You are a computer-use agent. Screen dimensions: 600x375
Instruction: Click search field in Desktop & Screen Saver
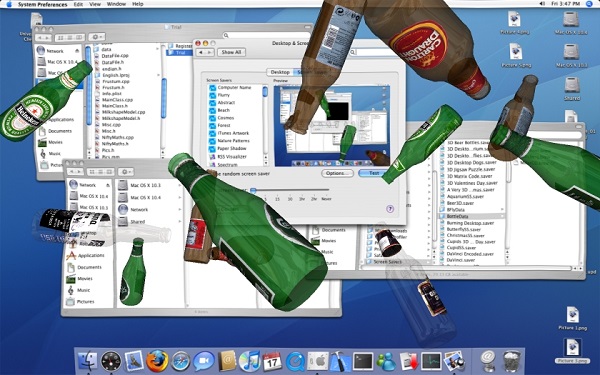[377, 52]
